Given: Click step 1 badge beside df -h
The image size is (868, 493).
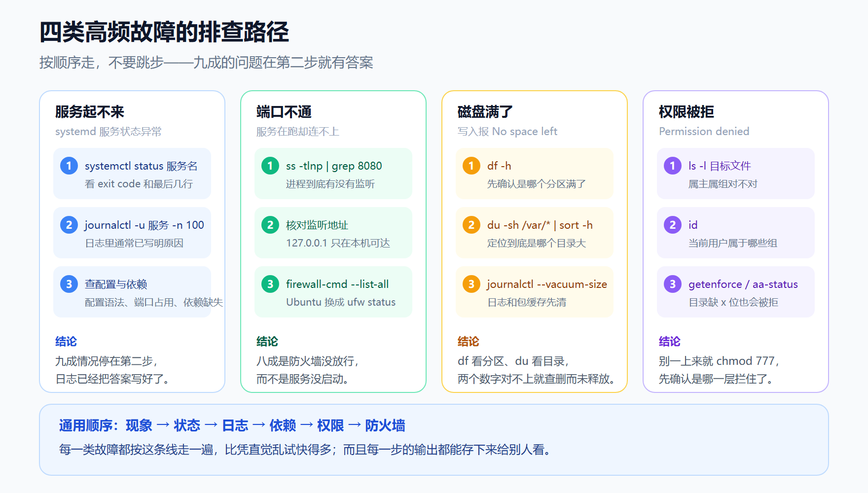Looking at the screenshot, I should point(471,166).
